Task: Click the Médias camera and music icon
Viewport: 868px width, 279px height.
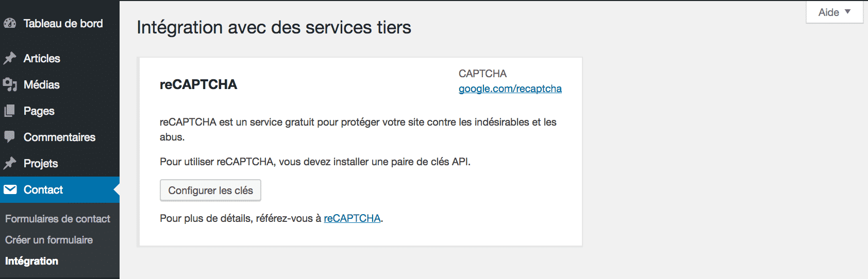Action: pyautogui.click(x=10, y=84)
